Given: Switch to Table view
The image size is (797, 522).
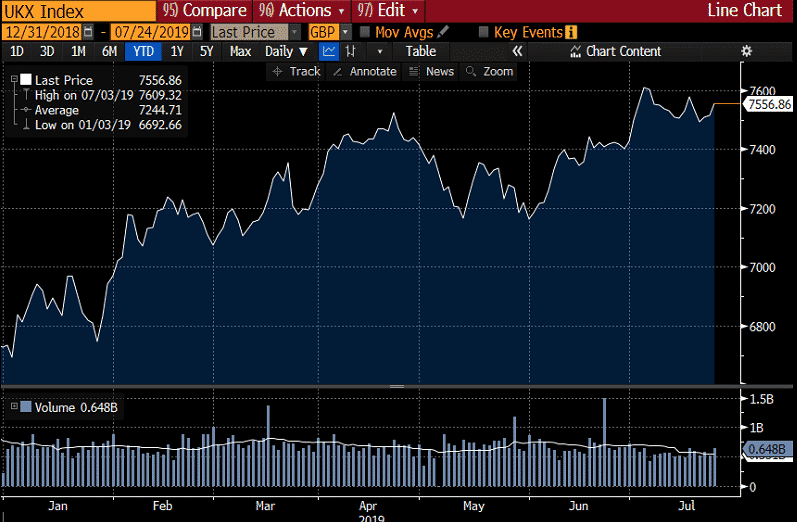Looking at the screenshot, I should coord(420,51).
